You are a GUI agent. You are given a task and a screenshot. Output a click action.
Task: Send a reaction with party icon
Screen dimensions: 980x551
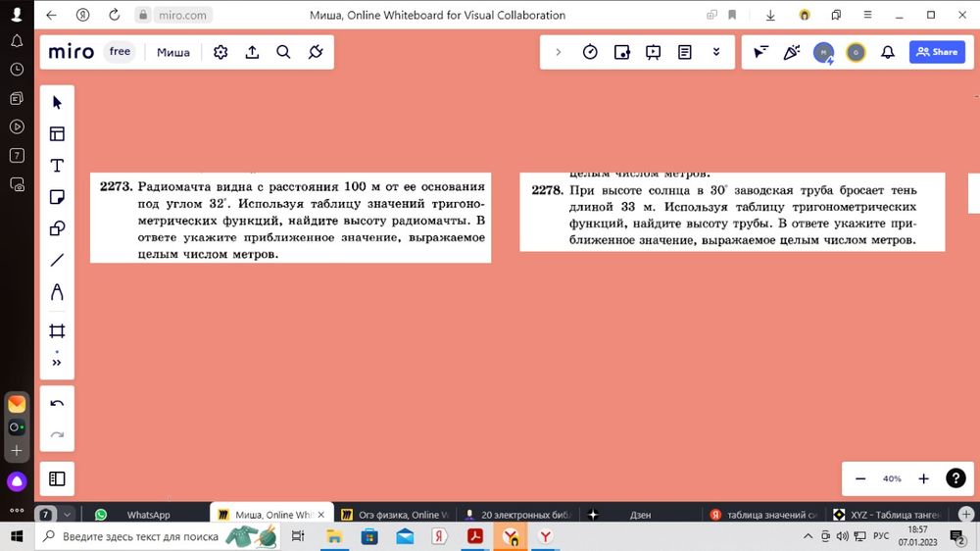[x=792, y=52]
